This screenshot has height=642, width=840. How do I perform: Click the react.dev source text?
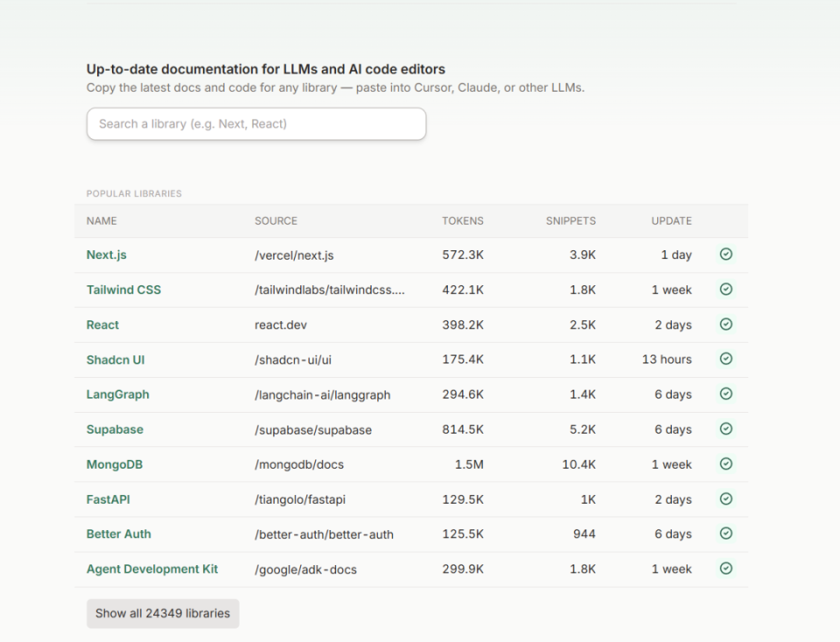tap(281, 325)
